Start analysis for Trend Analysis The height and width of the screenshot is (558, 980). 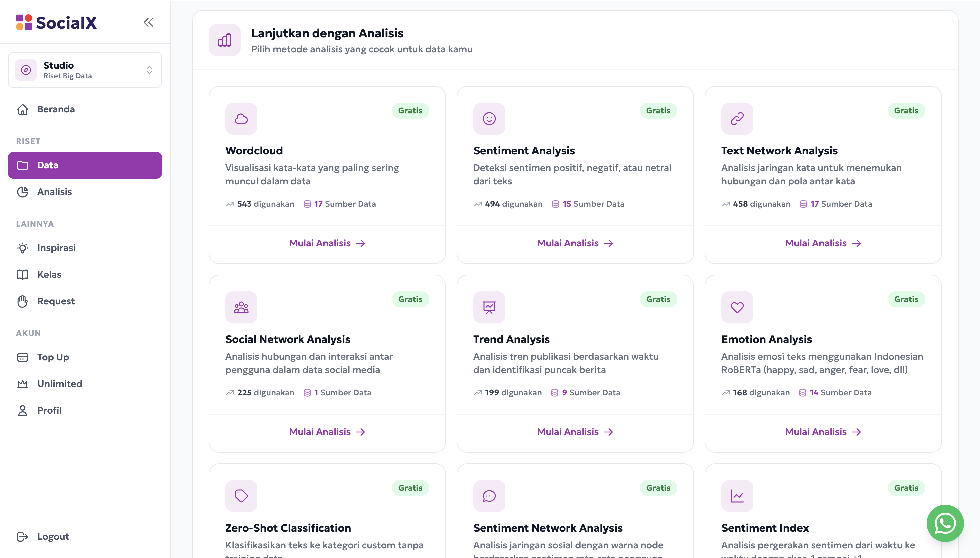(575, 432)
